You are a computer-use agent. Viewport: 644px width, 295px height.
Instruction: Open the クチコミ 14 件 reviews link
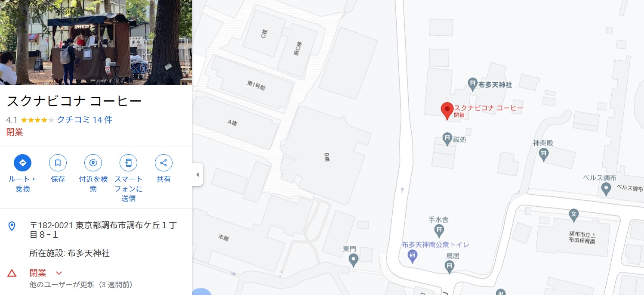(85, 120)
